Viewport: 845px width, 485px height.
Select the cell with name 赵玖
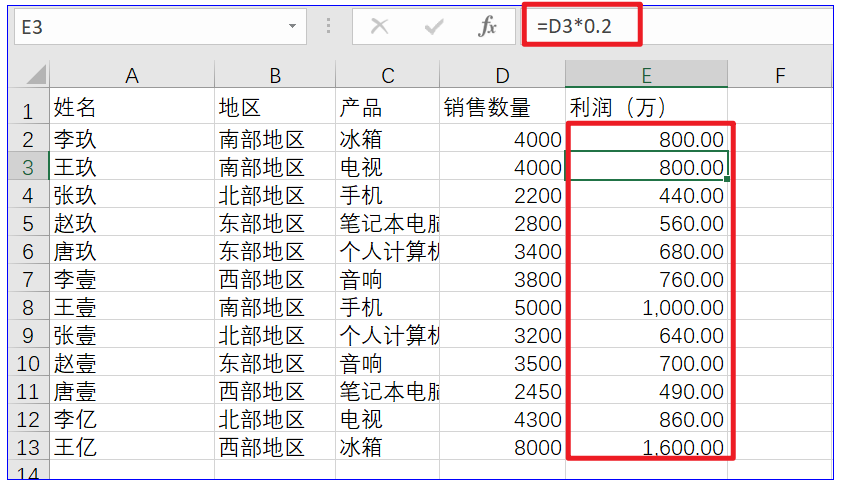click(132, 223)
